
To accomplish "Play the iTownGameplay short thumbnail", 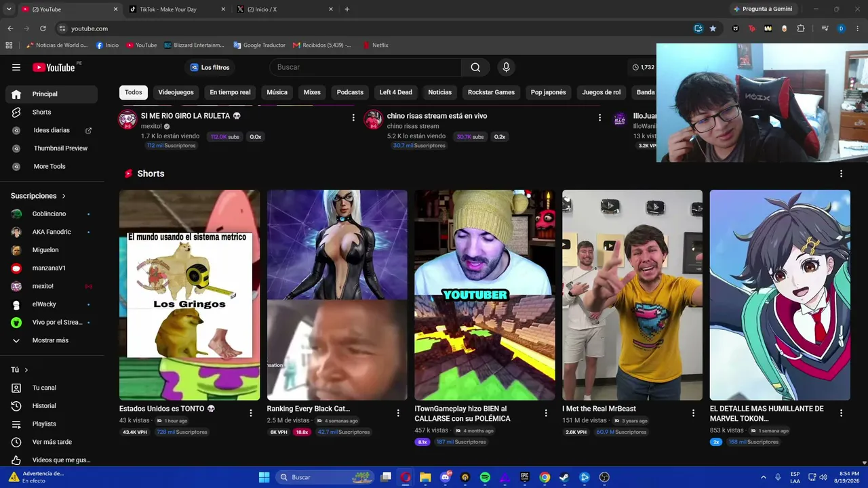I will 485,295.
